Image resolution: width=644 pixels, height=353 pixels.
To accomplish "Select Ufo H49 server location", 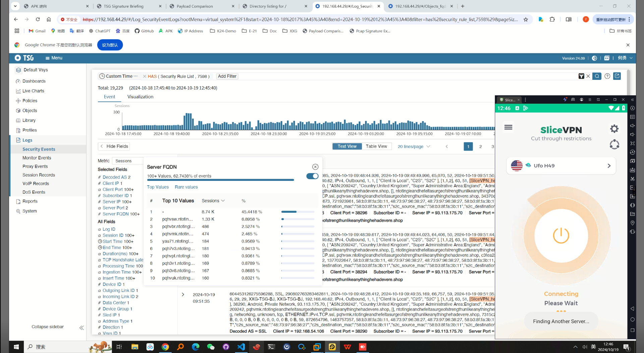I will coord(561,166).
